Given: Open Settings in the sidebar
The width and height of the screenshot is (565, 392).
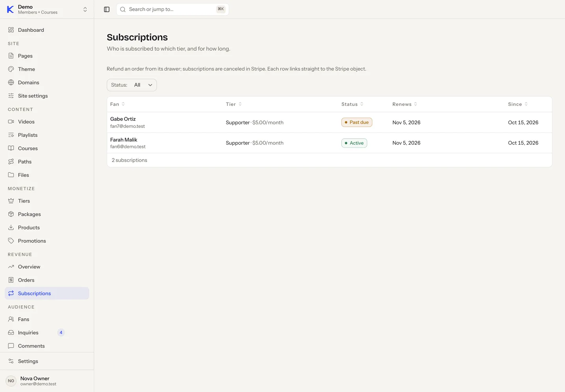Looking at the screenshot, I should pyautogui.click(x=47, y=361).
